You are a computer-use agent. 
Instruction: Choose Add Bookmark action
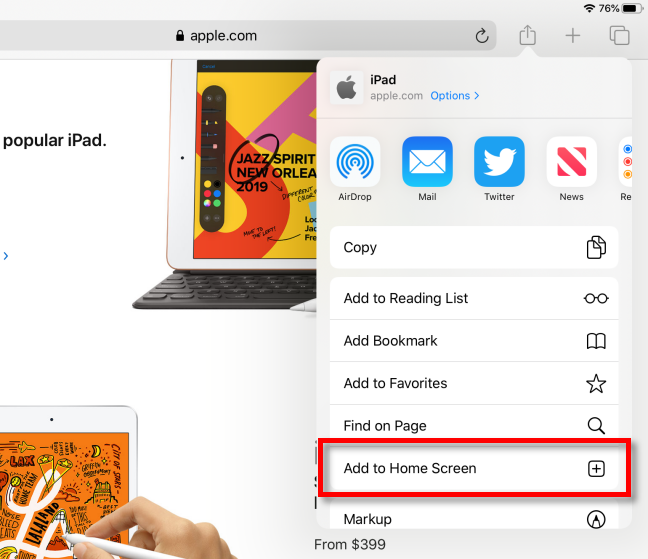click(474, 341)
